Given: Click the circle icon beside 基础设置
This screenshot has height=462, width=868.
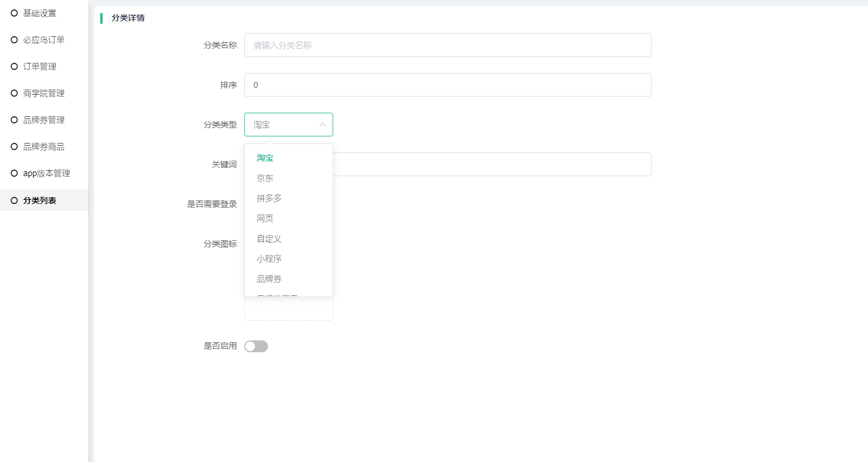Looking at the screenshot, I should tap(14, 13).
